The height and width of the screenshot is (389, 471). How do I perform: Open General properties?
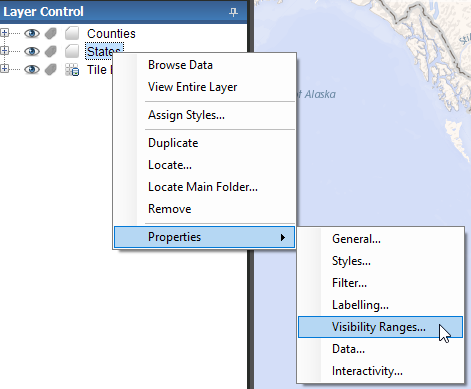click(380, 239)
